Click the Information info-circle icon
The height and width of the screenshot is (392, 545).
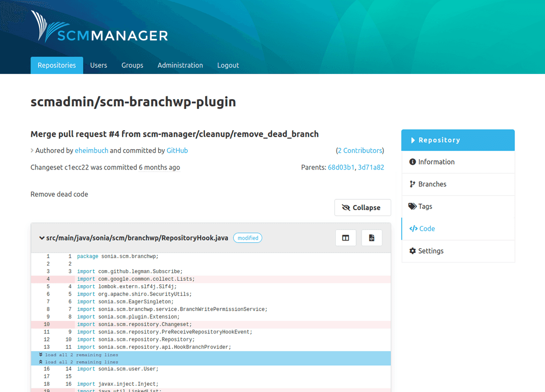pyautogui.click(x=412, y=162)
